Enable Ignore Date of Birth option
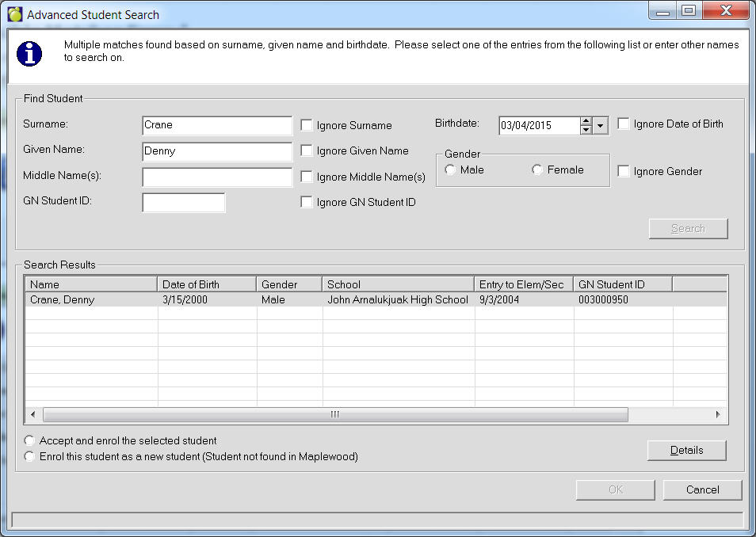 624,124
